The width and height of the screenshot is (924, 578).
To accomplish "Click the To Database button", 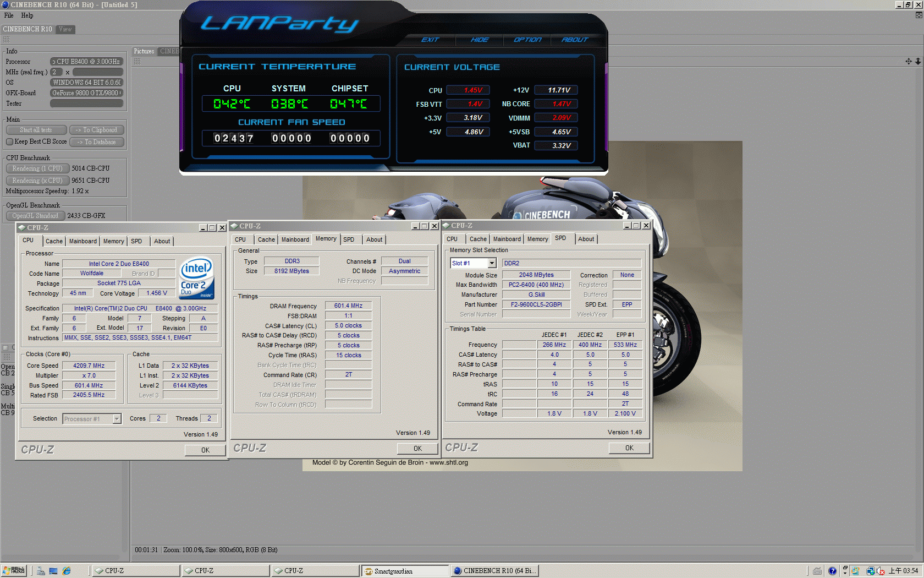I will (x=97, y=142).
